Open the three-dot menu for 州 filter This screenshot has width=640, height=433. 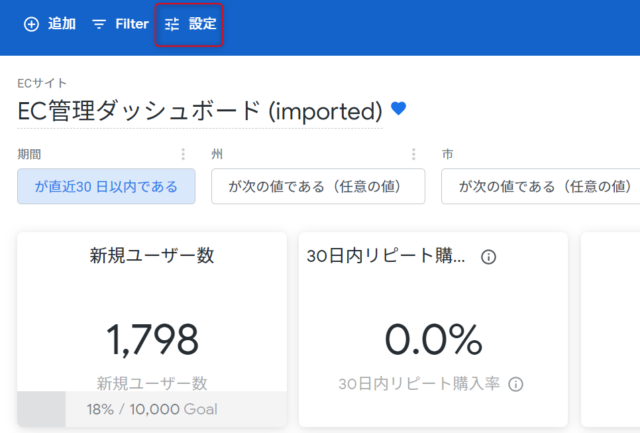tap(413, 154)
